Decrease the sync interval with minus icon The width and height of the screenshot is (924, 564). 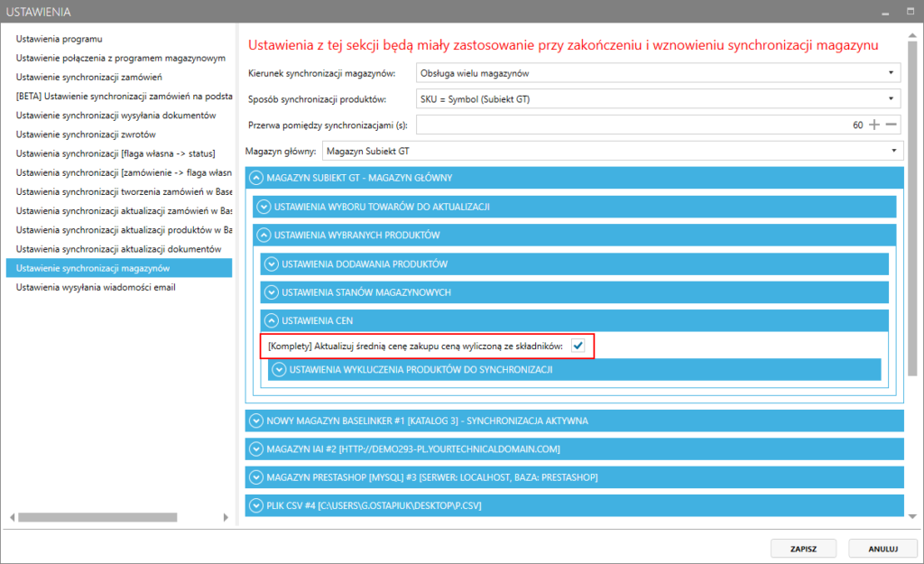point(891,125)
